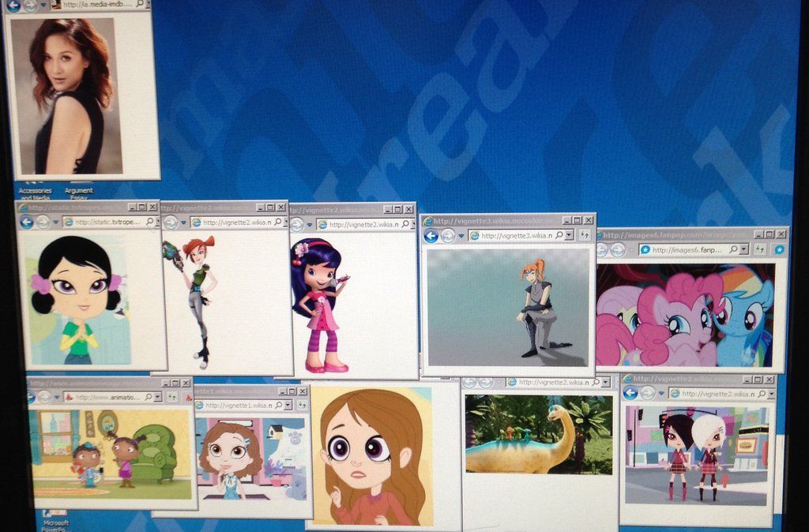Click the photo of the red-haired woman
Image resolution: width=809 pixels, height=532 pixels.
(66, 96)
